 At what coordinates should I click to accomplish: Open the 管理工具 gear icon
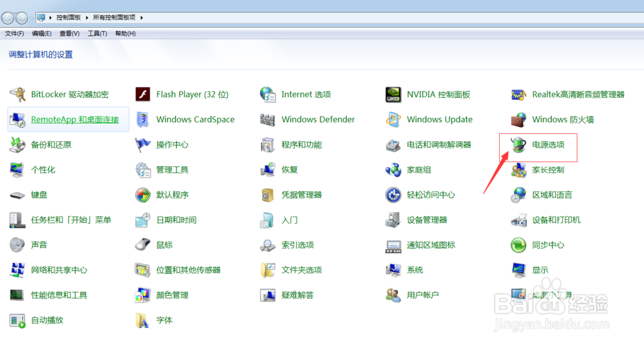point(142,169)
